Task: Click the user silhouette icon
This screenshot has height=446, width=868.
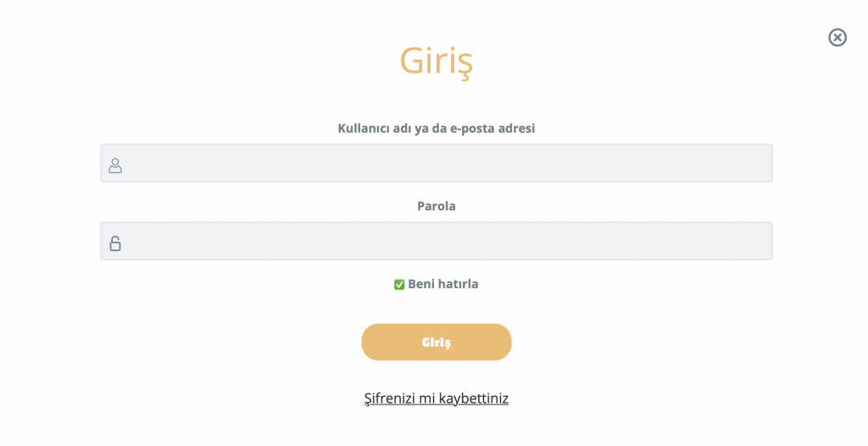Action: point(115,165)
